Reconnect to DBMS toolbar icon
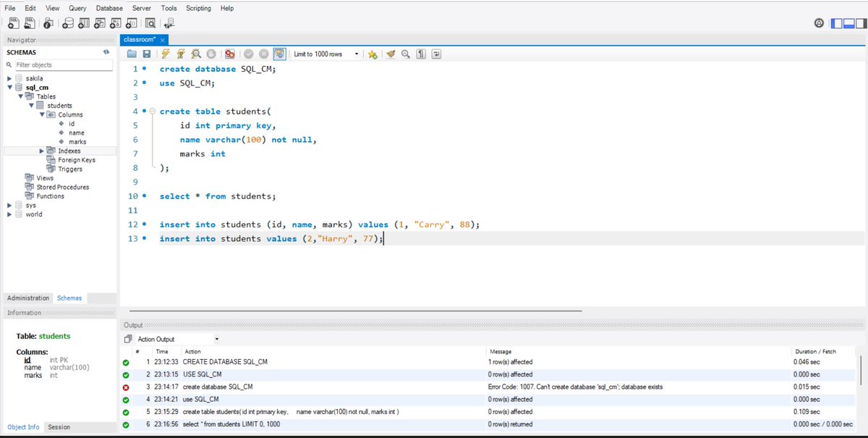 click(x=169, y=24)
